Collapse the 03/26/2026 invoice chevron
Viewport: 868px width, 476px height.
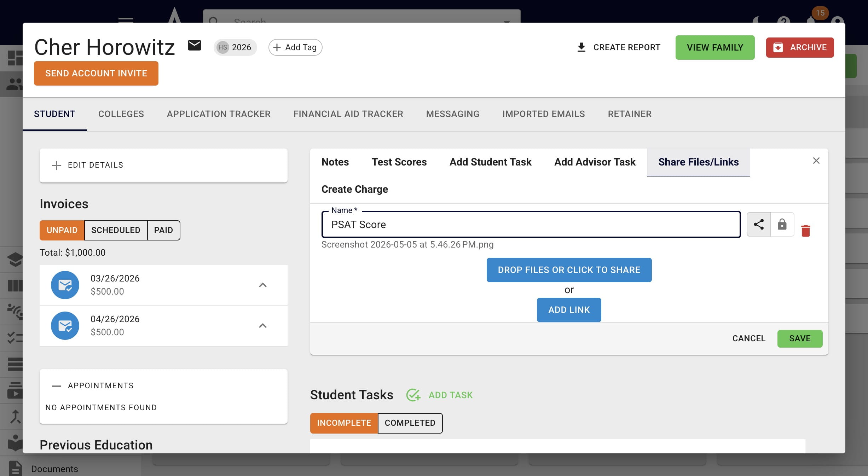[262, 285]
